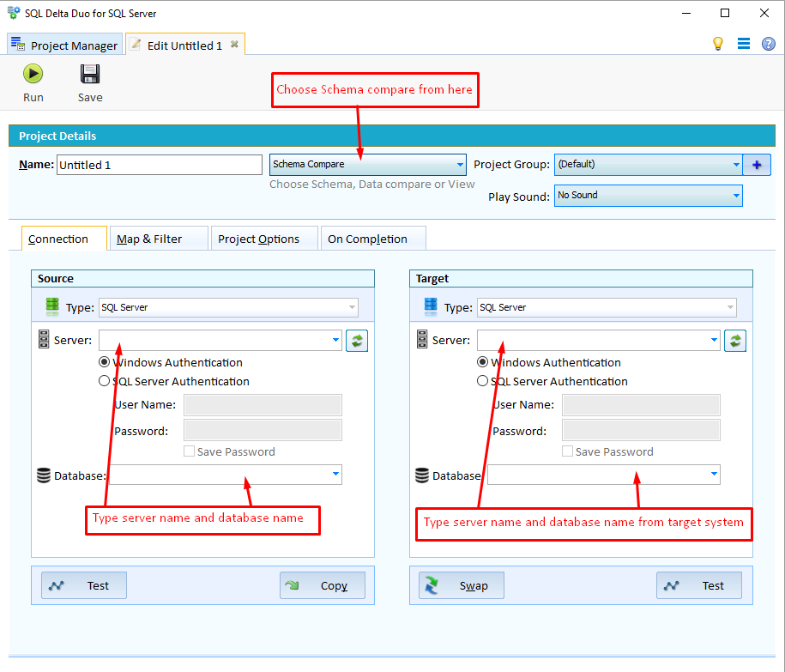Switch to the Map & Filter tab
The image size is (785, 672).
coord(158,238)
